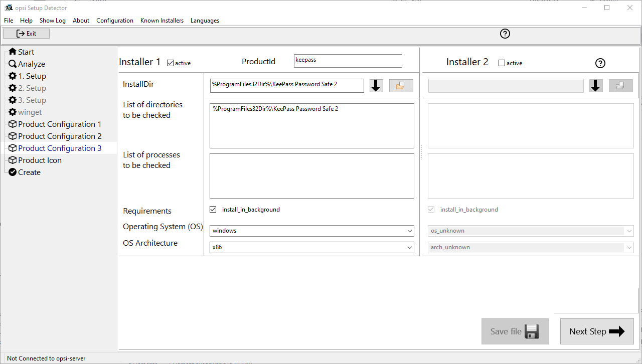Click the Installer 2 folder browse button
Viewport: 642px width, 364px height.
coord(620,86)
